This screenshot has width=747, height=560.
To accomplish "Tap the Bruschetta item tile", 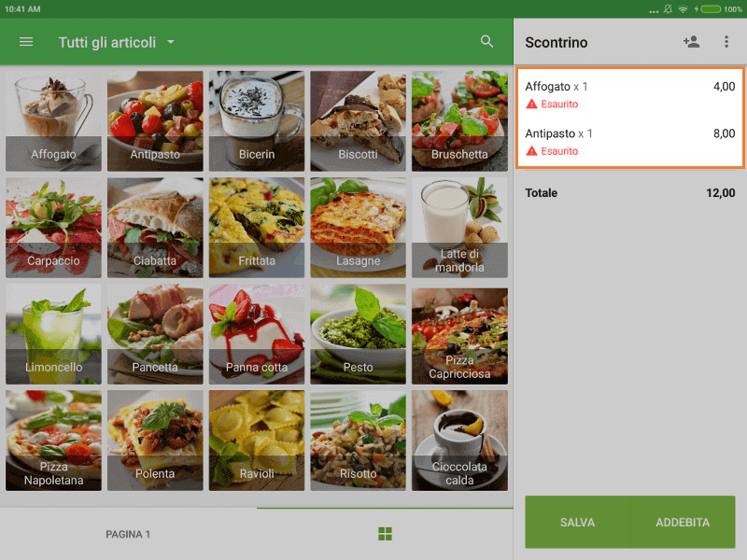I will pyautogui.click(x=459, y=121).
